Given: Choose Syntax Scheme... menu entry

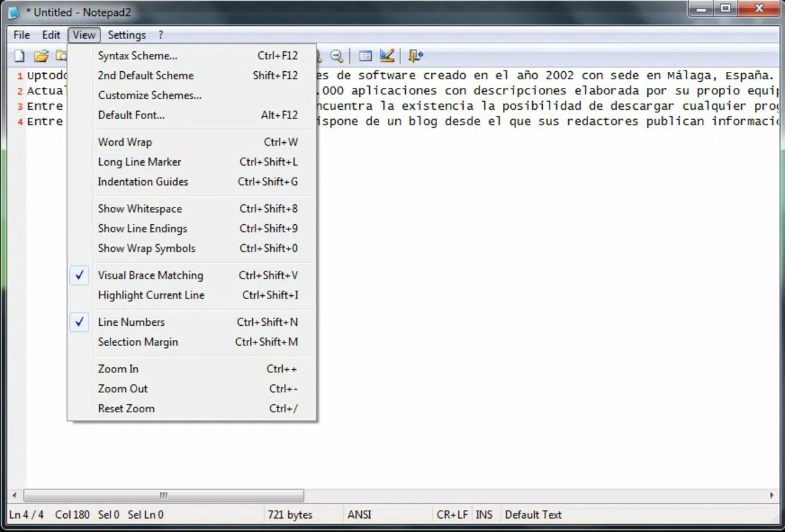Looking at the screenshot, I should tap(192, 56).
